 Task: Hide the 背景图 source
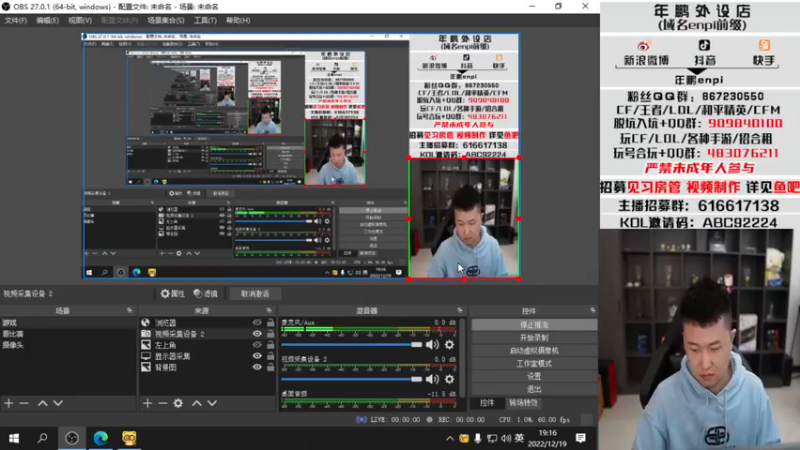pyautogui.click(x=257, y=367)
